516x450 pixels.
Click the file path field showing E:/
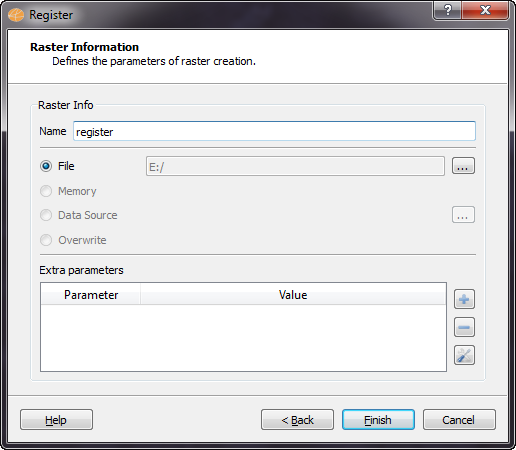click(295, 166)
